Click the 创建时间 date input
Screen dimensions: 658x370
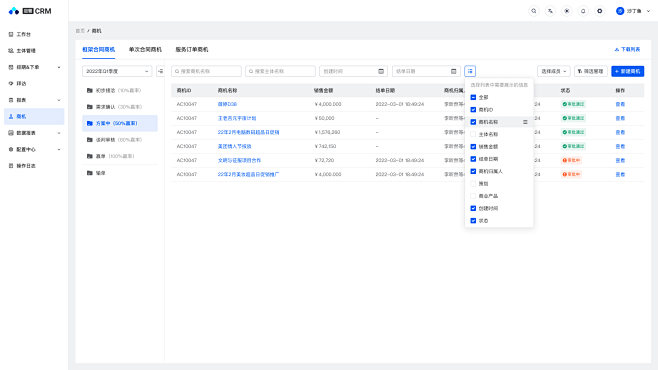click(353, 71)
